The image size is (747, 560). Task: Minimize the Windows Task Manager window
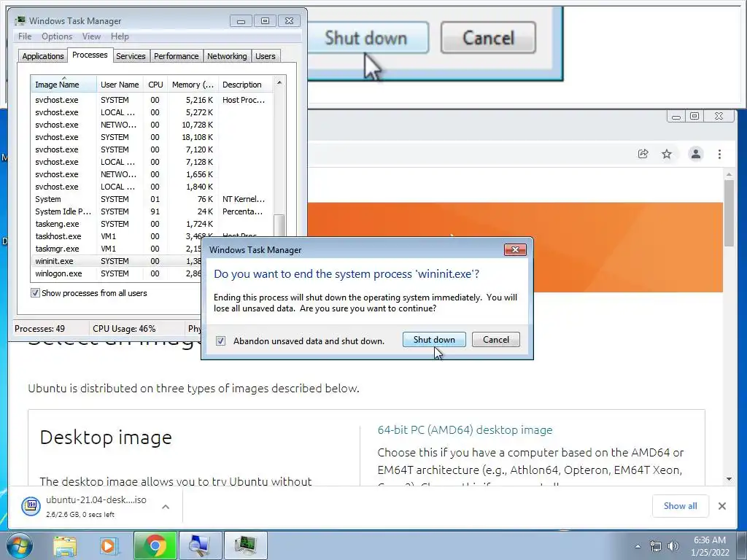241,21
